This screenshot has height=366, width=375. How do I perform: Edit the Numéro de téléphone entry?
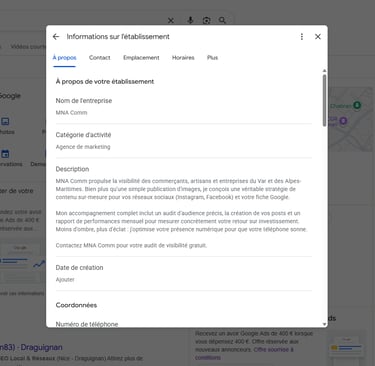[87, 324]
